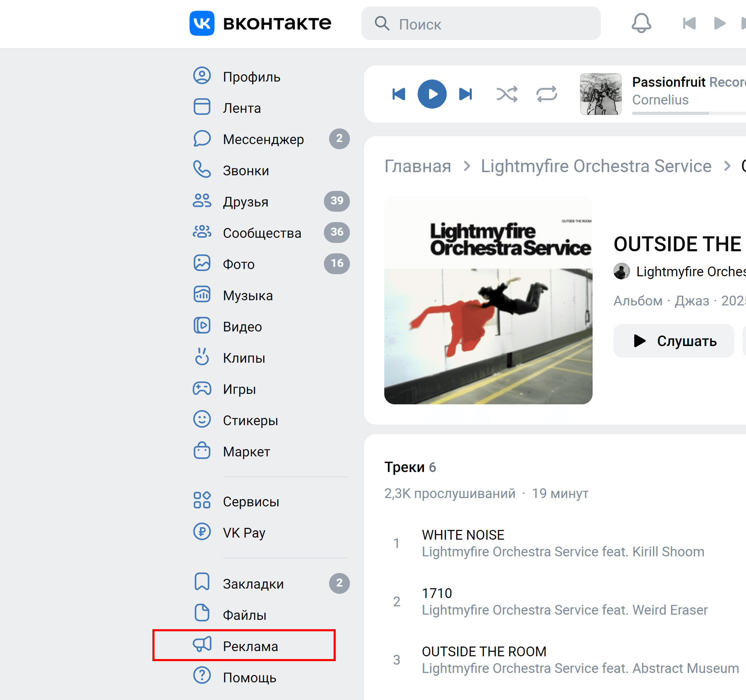Click the Джаз genre label
Viewport: 746px width, 700px height.
tap(692, 301)
